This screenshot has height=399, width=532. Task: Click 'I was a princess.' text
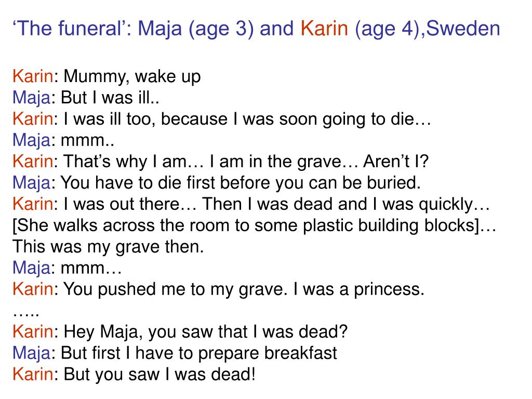pyautogui.click(x=359, y=289)
